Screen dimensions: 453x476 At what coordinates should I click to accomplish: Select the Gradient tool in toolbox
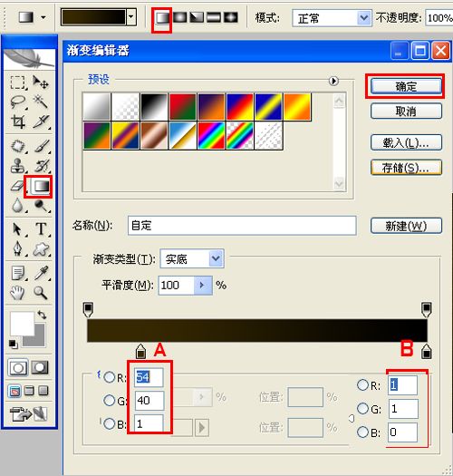click(x=41, y=186)
